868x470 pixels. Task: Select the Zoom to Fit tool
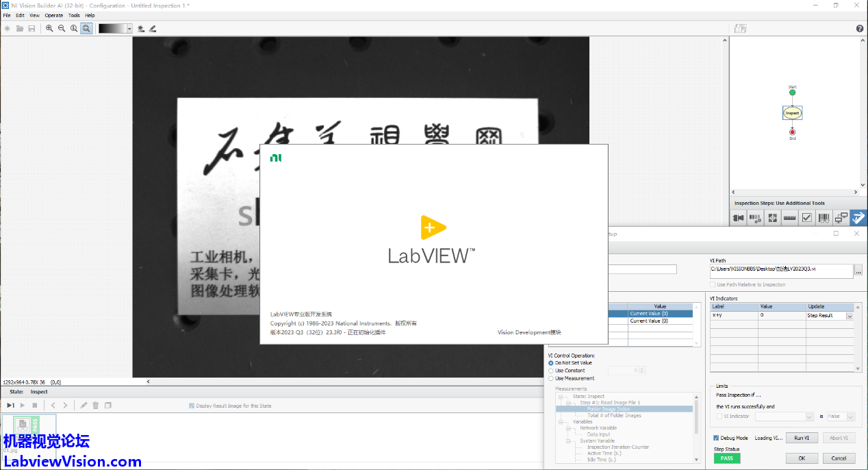[86, 28]
